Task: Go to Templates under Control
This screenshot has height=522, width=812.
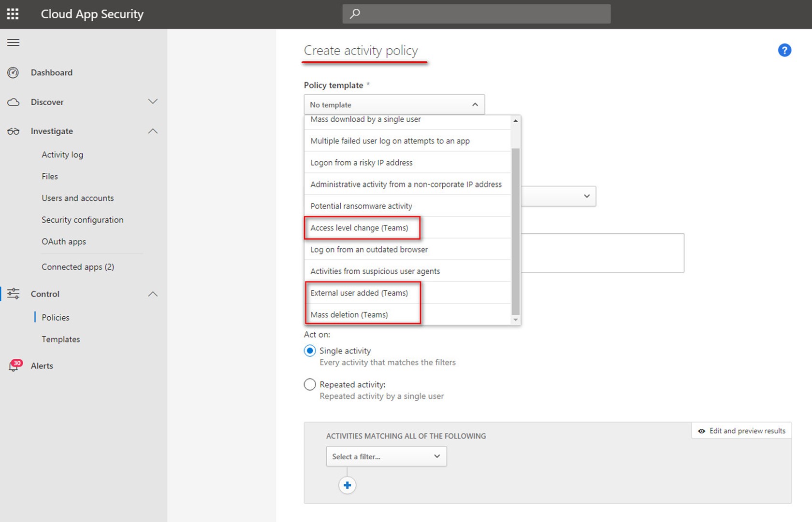Action: (61, 339)
